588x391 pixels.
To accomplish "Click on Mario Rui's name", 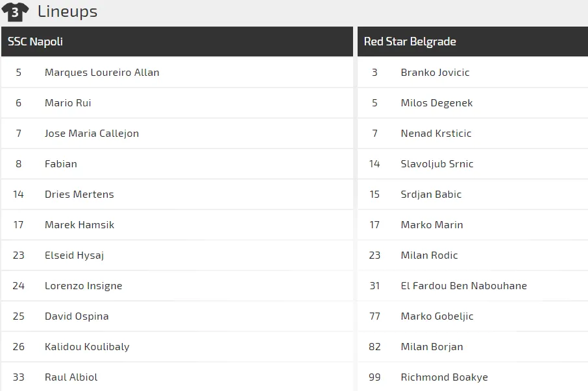I will pyautogui.click(x=68, y=103).
